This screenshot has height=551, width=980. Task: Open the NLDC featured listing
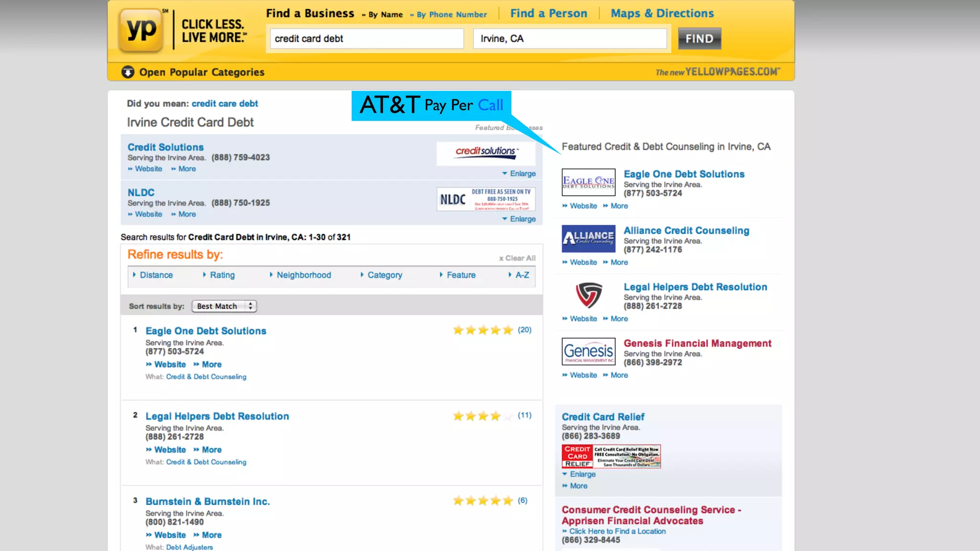(x=141, y=193)
